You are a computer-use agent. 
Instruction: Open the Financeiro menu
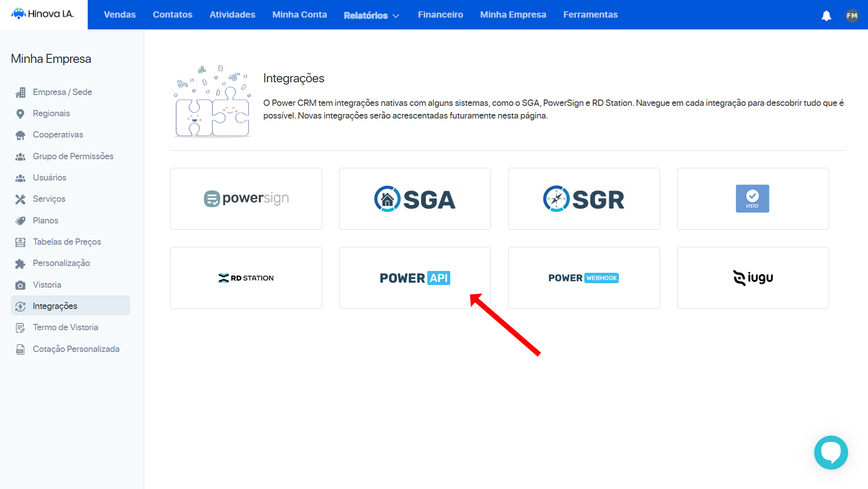click(x=440, y=14)
